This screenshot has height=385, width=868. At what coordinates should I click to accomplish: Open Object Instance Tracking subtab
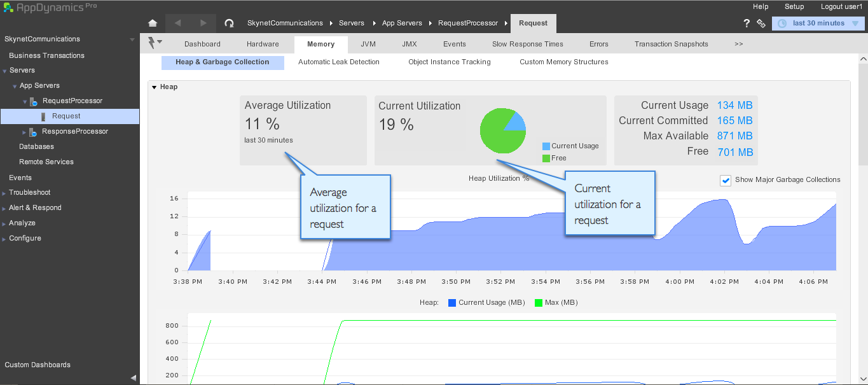[450, 62]
